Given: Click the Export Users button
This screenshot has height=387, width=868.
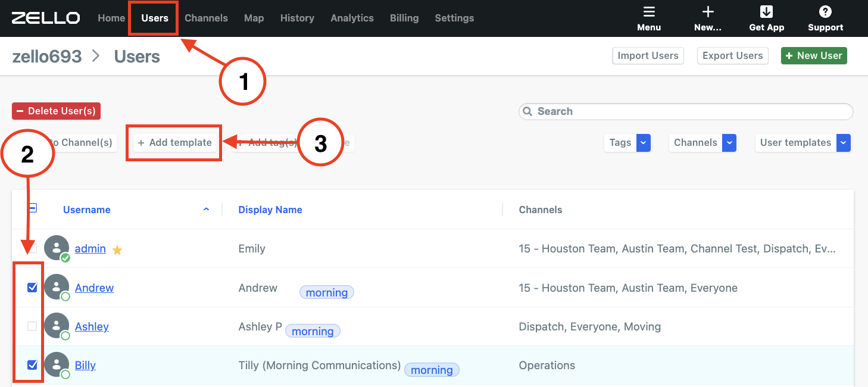Looking at the screenshot, I should (x=732, y=55).
